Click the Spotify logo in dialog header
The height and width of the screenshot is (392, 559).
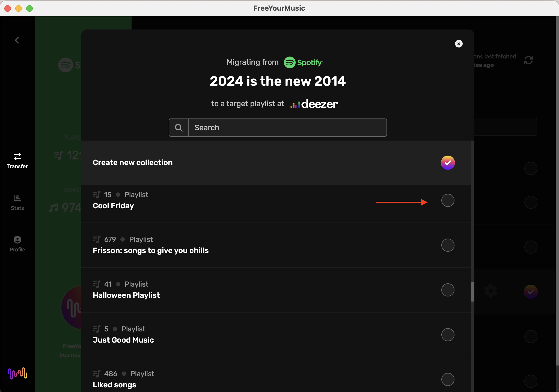(x=303, y=63)
